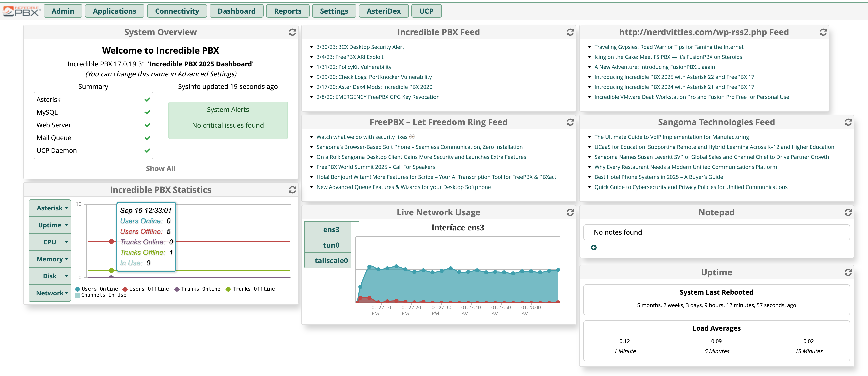
Task: Click refresh icon on Sangoma Technologies Feed
Action: point(848,122)
